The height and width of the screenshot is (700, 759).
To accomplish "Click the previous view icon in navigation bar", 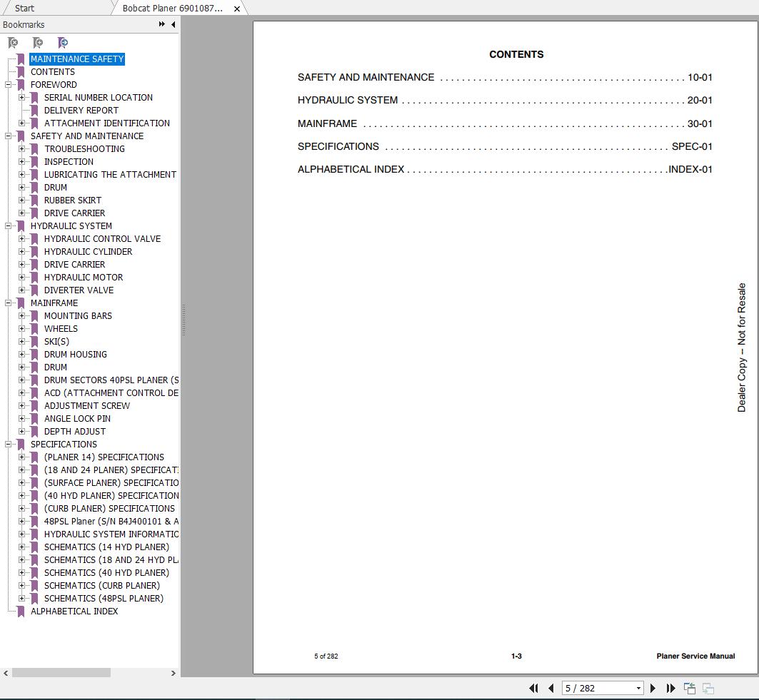I will click(x=689, y=688).
